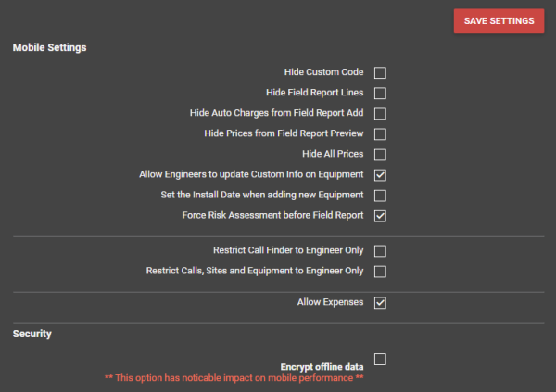Check Set the Install Date when adding Equipment
Screen dimensions: 556x392
(x=380, y=196)
